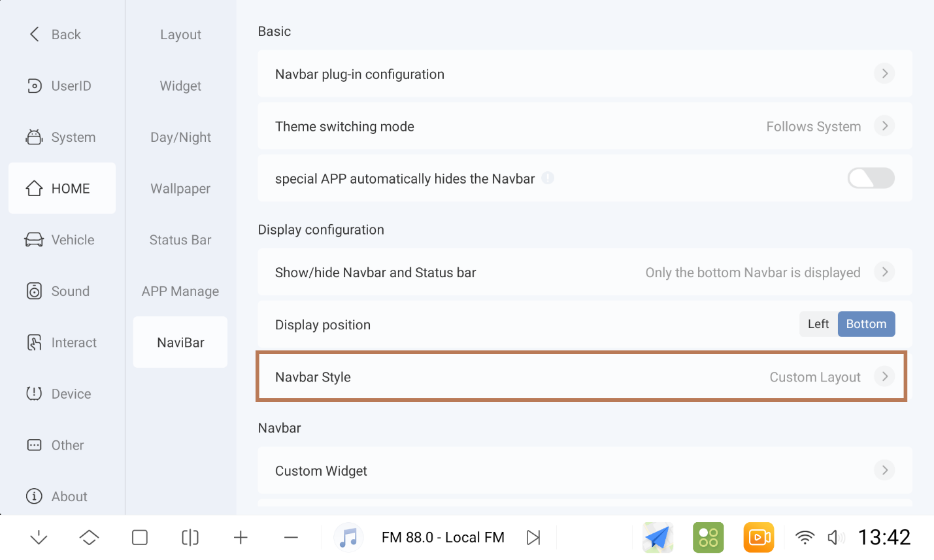The image size is (934, 560).
Task: Toggle special APP automatically hides Navbar switch
Action: [x=871, y=178]
